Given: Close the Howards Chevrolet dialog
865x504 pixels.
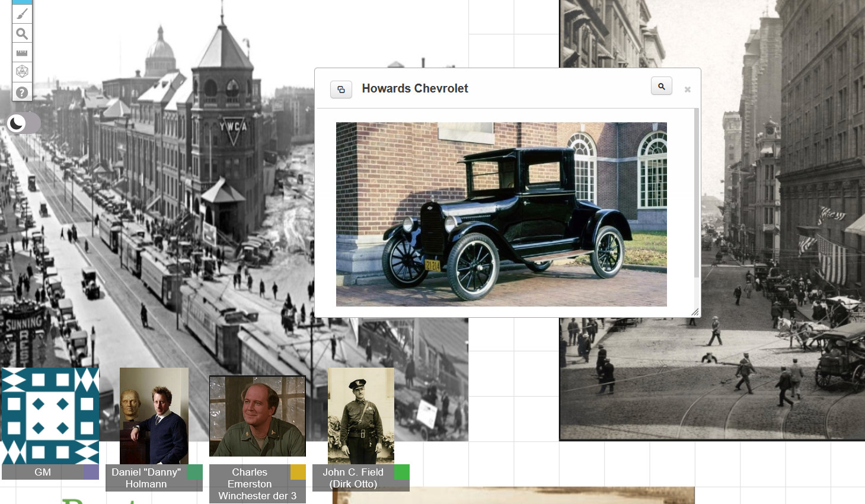Looking at the screenshot, I should coord(687,90).
